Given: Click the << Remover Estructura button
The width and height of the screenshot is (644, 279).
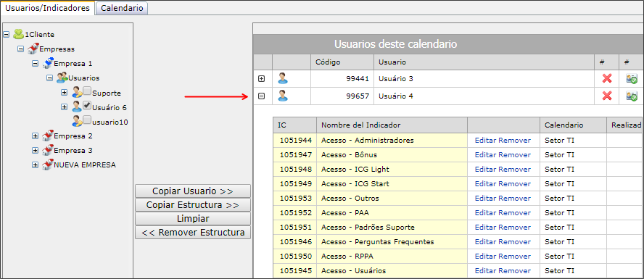Looking at the screenshot, I should (193, 233).
